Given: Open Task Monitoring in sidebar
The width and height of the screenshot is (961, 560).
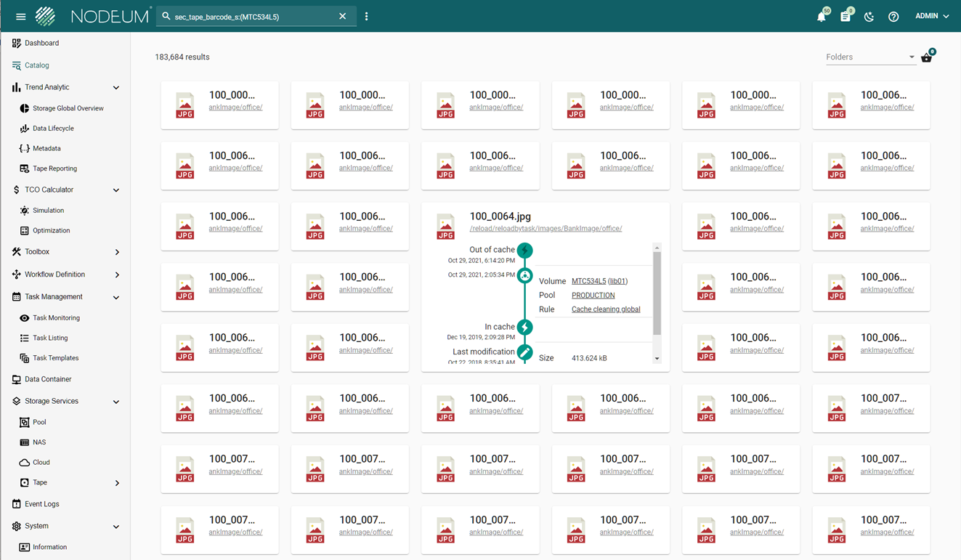Looking at the screenshot, I should coord(56,318).
